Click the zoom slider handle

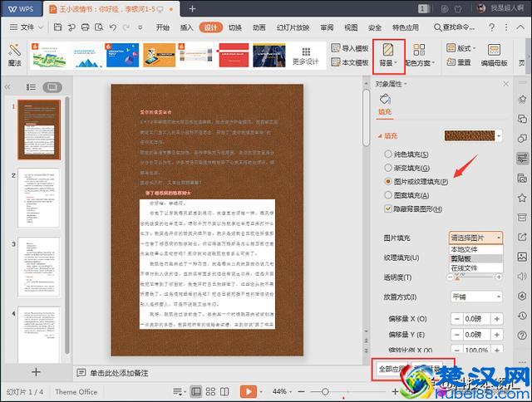tap(325, 392)
